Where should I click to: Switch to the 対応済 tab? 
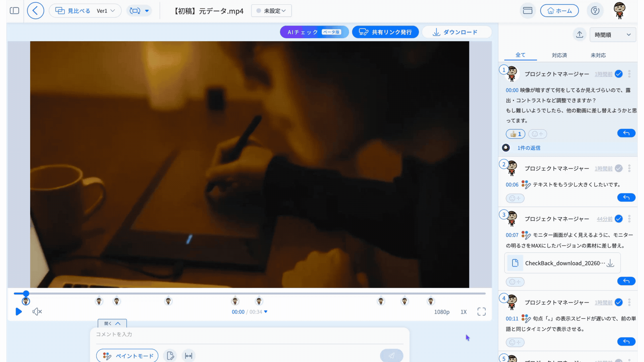[x=559, y=55]
